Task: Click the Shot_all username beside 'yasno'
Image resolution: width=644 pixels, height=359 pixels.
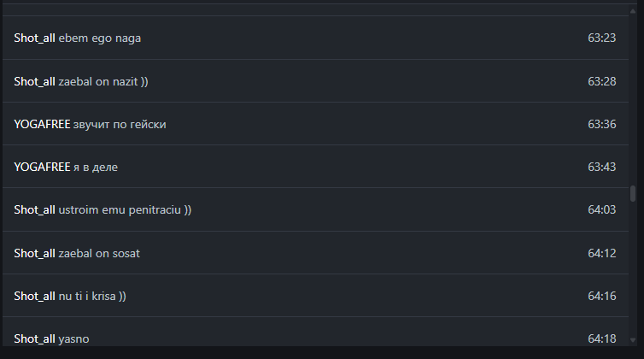Action: pyautogui.click(x=34, y=338)
